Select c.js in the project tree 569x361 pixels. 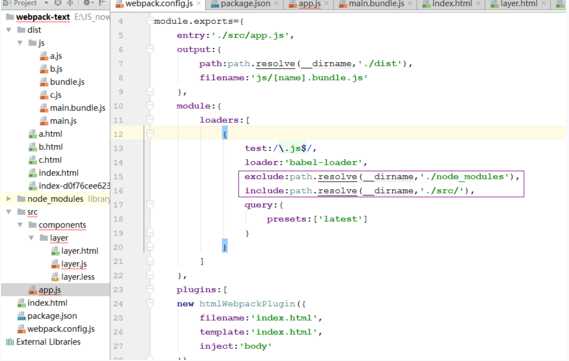coord(56,95)
